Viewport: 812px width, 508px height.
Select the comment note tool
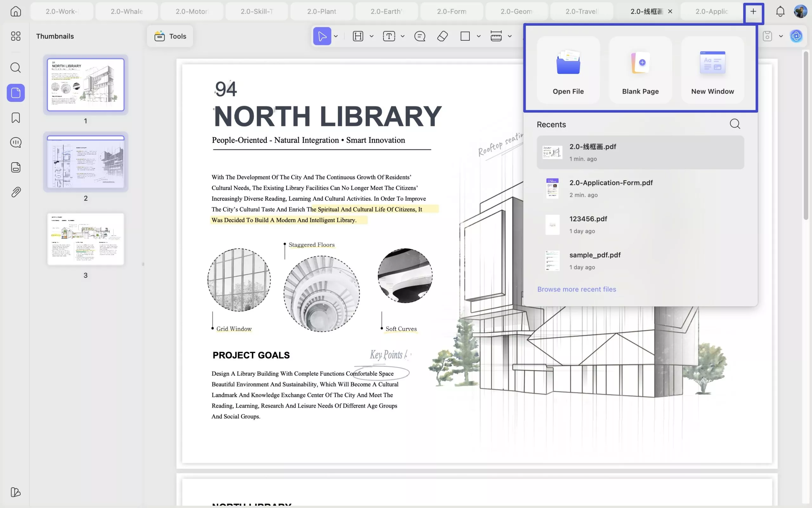tap(420, 36)
